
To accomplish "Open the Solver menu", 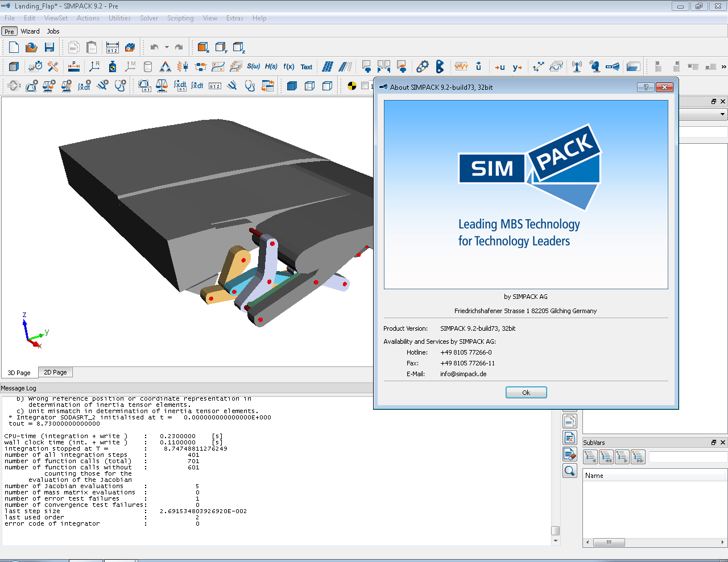I will [149, 18].
